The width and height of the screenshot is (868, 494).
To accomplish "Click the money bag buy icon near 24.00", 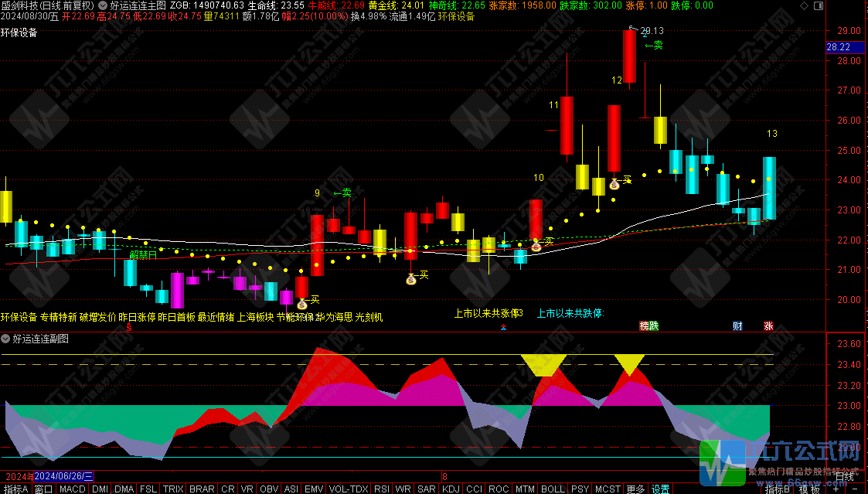I will point(614,185).
